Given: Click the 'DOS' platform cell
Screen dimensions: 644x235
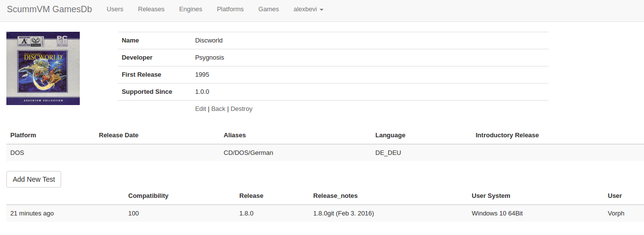Looking at the screenshot, I should pos(17,153).
